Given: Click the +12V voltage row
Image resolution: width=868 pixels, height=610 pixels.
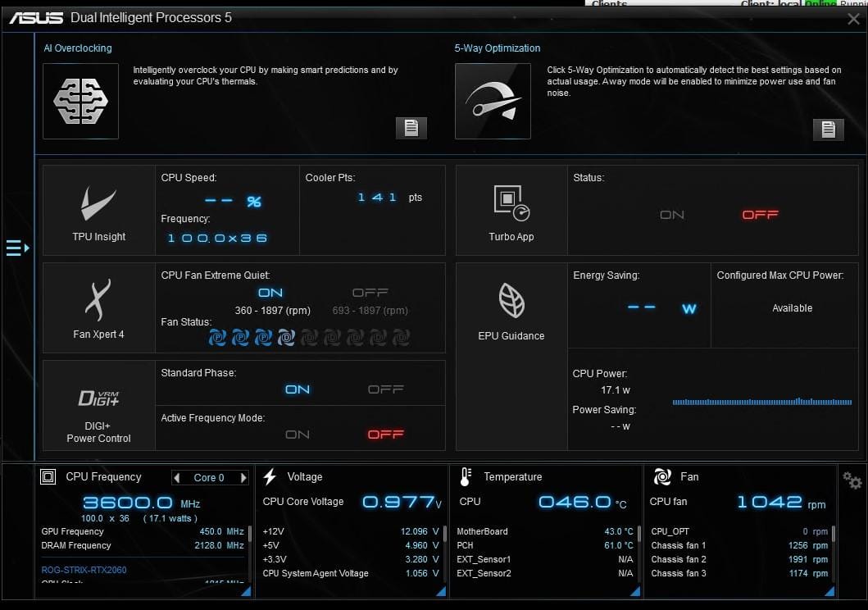Looking at the screenshot, I should point(351,531).
